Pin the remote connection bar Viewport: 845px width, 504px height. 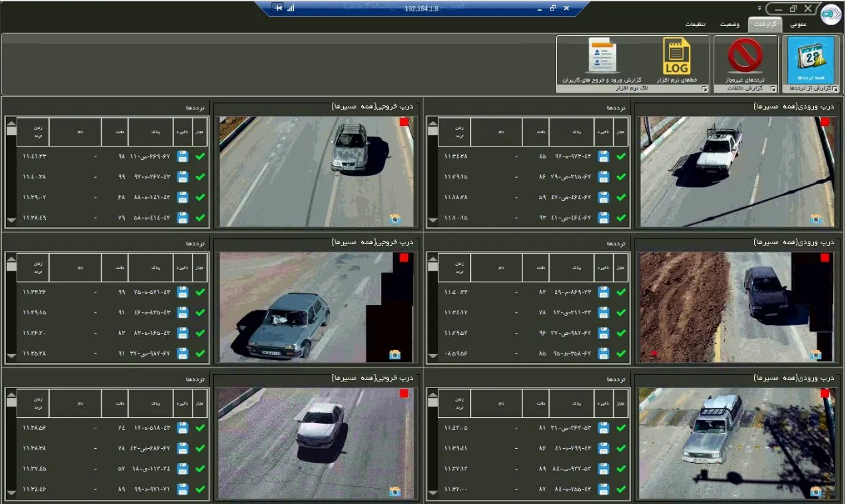pyautogui.click(x=278, y=7)
